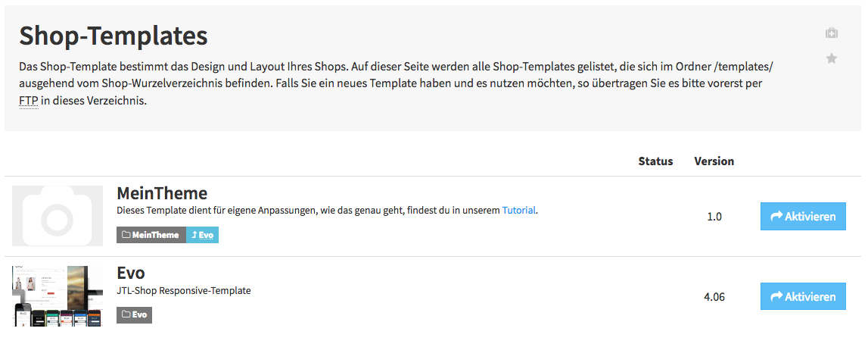Click share arrow icon on MeinTheme Aktivieren button
This screenshot has height=344, width=868.
[x=776, y=216]
